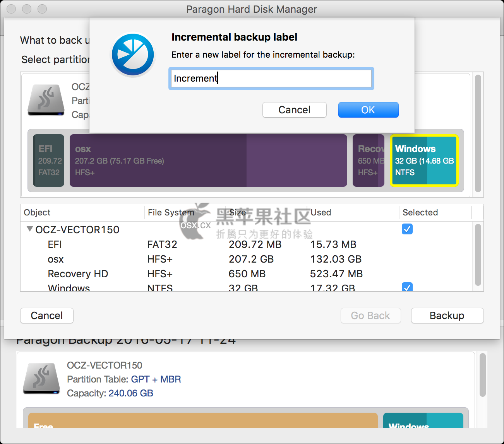Click the 209.72 MB size value
The image size is (504, 444).
255,244
